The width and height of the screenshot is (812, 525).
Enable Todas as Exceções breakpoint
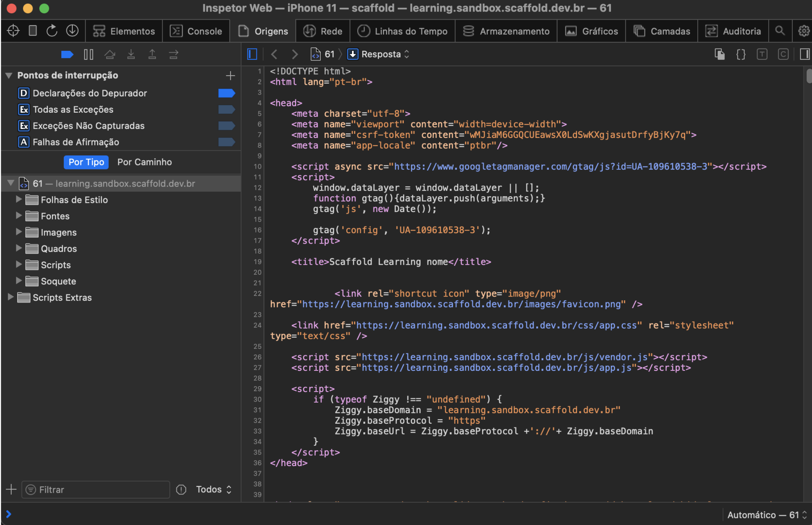pos(226,109)
